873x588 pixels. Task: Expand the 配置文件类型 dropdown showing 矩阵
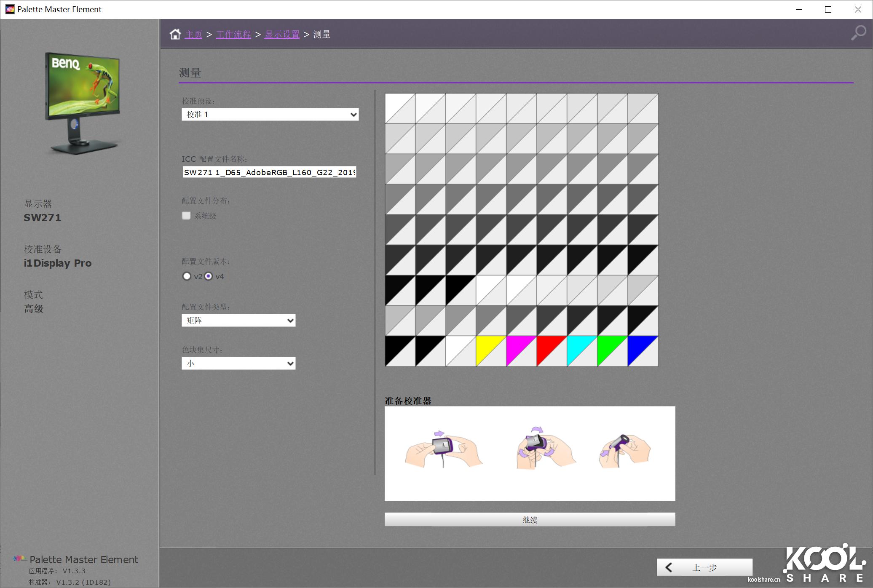pos(238,321)
